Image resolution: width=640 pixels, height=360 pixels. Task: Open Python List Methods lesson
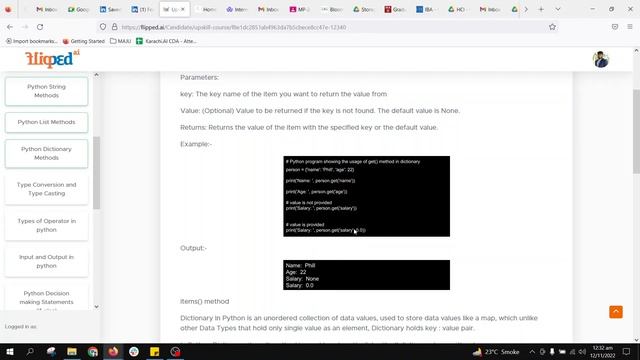[47, 122]
